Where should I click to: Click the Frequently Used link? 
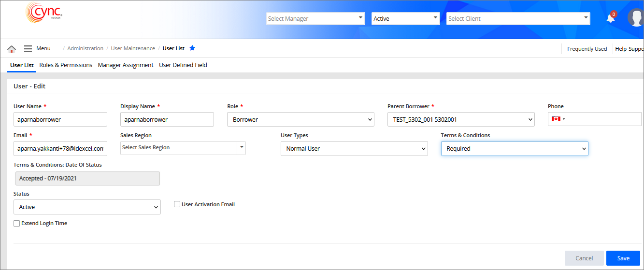click(x=587, y=49)
